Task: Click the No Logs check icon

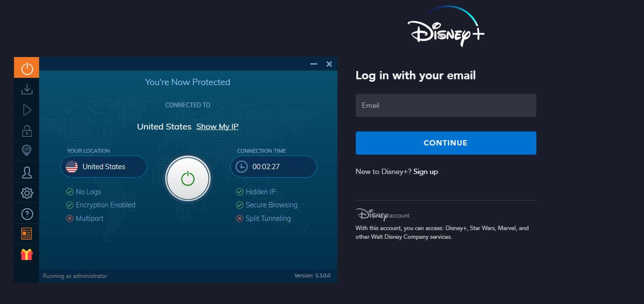Action: [70, 192]
